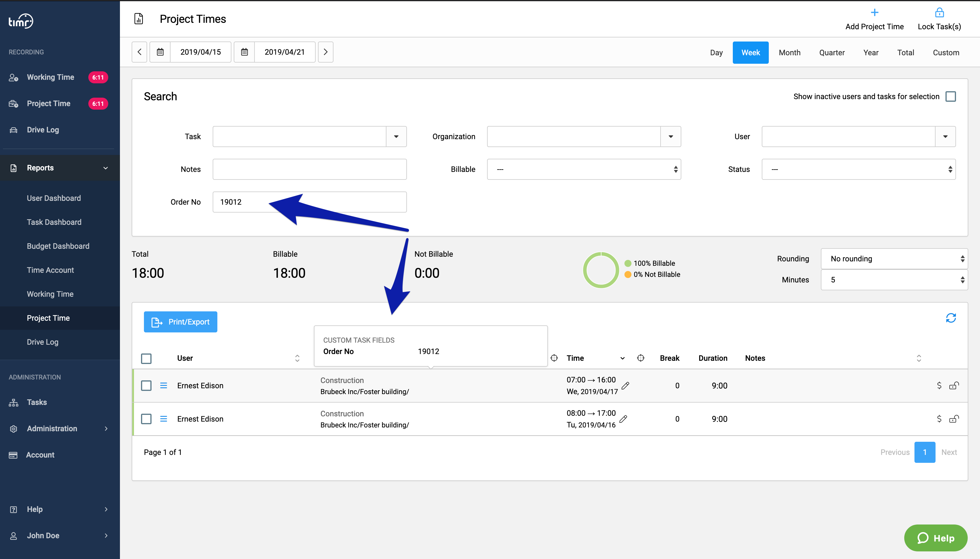Open the Billable filter select

(584, 169)
